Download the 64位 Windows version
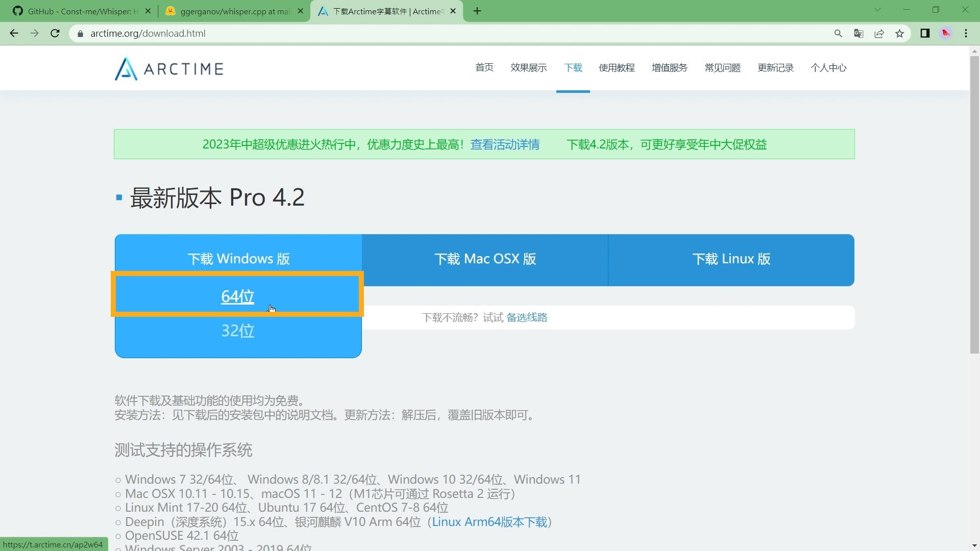980x551 pixels. (238, 296)
